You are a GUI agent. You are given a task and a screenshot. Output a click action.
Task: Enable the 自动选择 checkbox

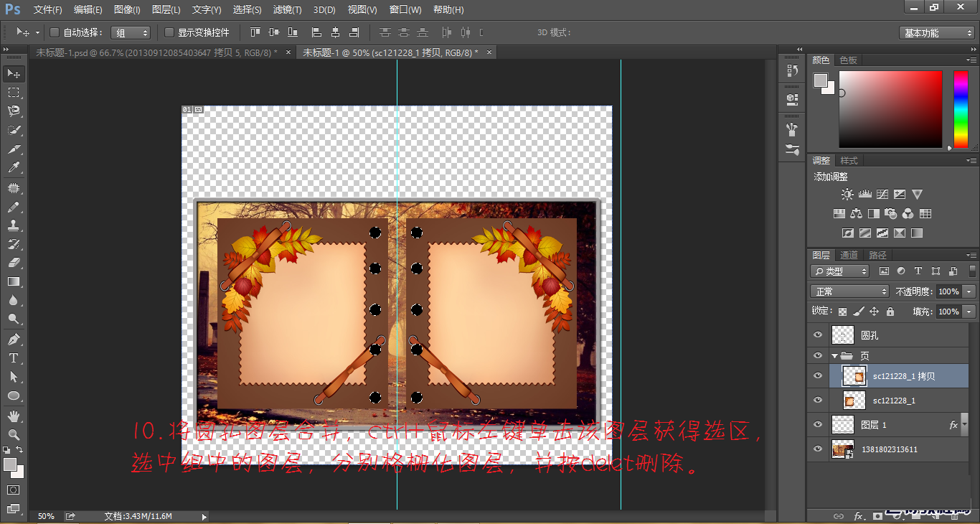point(55,32)
